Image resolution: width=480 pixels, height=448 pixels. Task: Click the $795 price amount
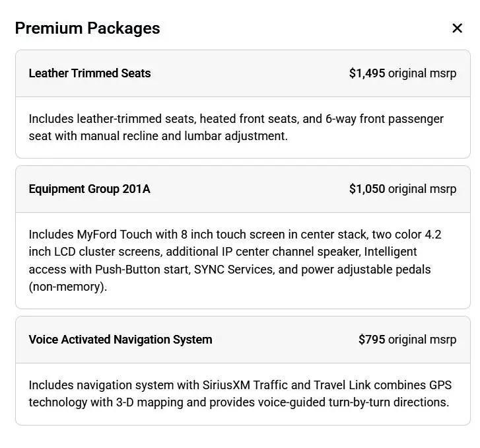click(x=372, y=340)
